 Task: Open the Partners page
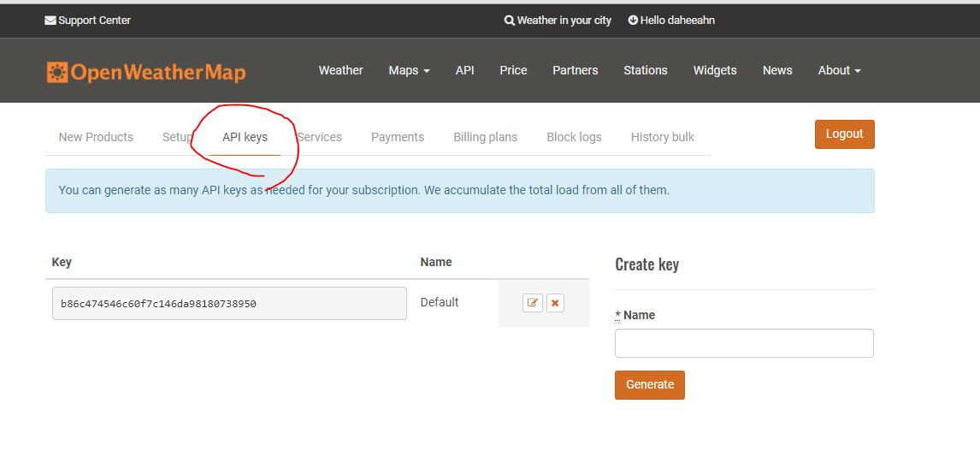pyautogui.click(x=575, y=71)
